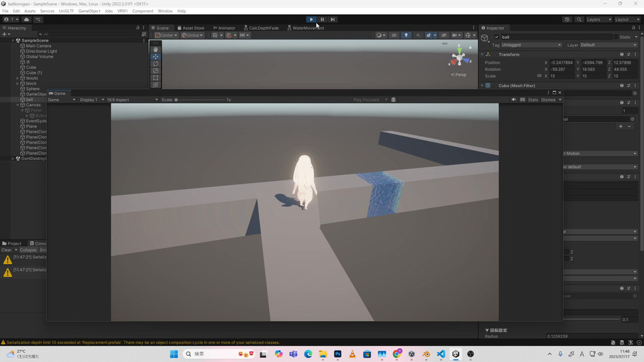Switch to the Asset Store tab
644x362 pixels.
pyautogui.click(x=191, y=28)
